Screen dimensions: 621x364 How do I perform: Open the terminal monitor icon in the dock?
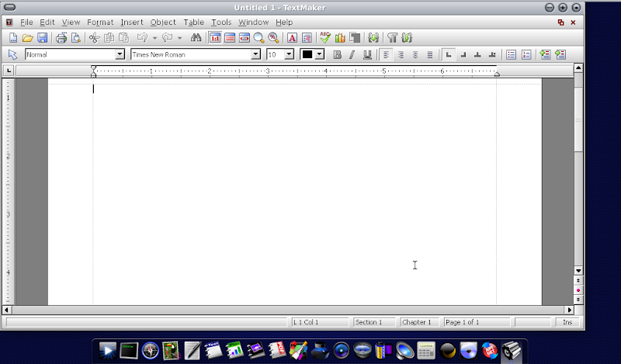pos(129,351)
